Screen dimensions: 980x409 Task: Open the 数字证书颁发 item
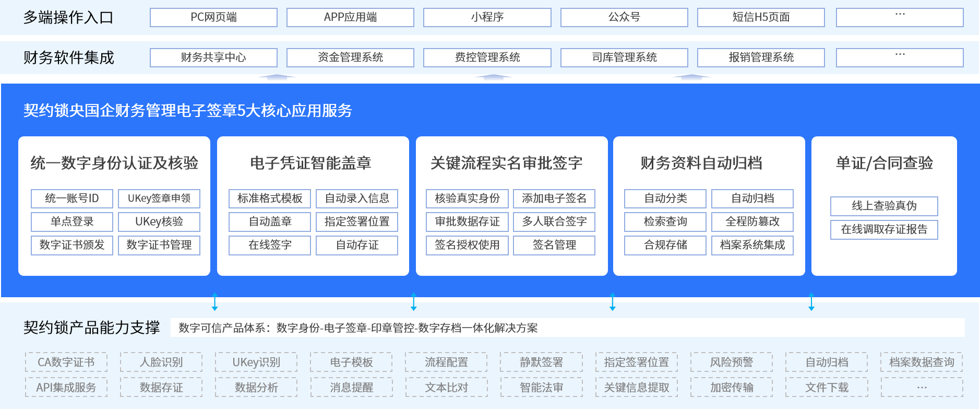(72, 245)
